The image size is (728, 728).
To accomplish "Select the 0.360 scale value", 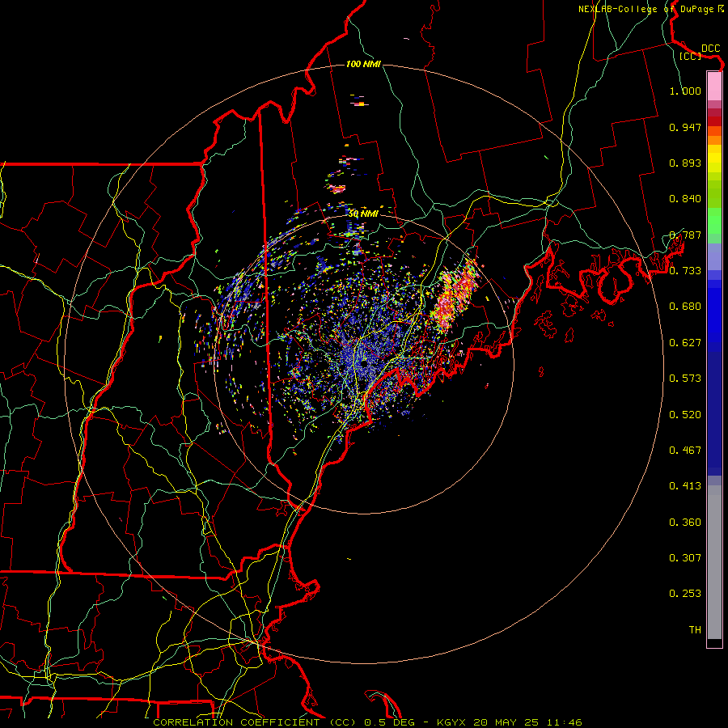I will click(685, 523).
